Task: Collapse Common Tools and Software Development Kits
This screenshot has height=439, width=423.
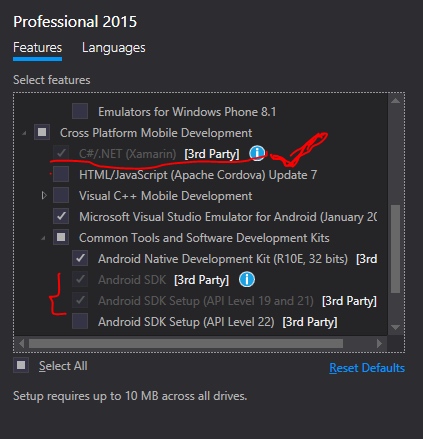Action: coord(43,238)
